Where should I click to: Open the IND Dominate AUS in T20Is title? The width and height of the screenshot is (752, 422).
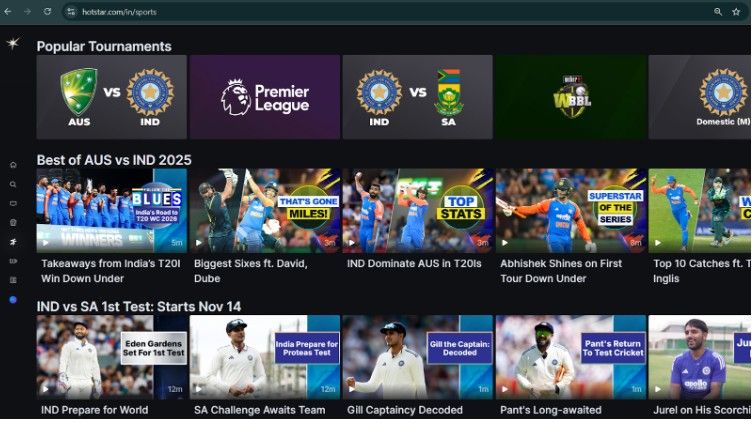click(x=414, y=263)
